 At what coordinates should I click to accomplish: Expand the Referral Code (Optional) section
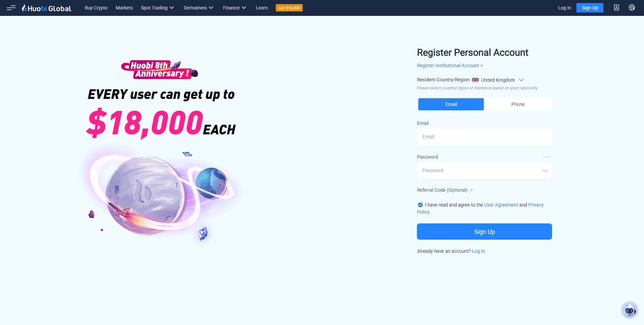coord(445,190)
